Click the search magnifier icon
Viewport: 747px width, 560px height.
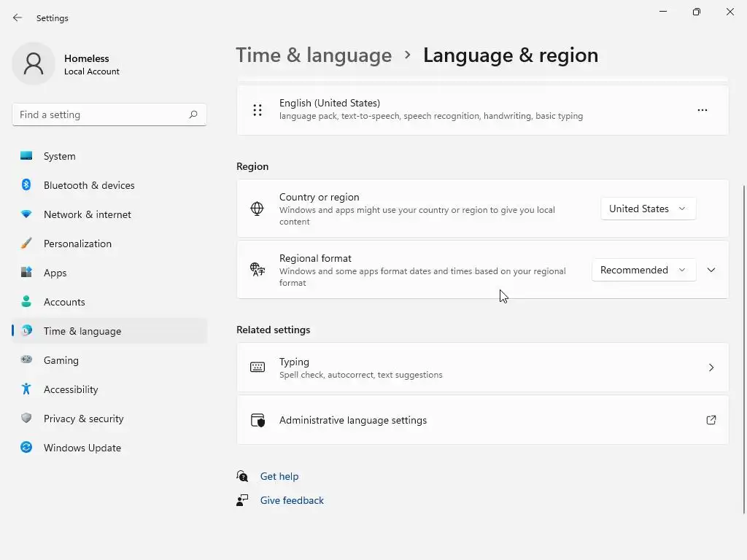coord(193,114)
